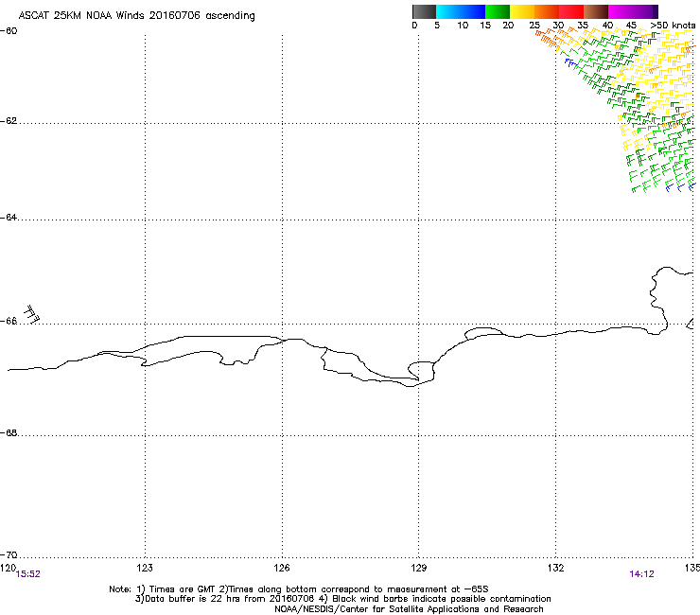The height and width of the screenshot is (615, 700).
Task: Click the '>50 knots' color bar label
Action: pos(673,26)
